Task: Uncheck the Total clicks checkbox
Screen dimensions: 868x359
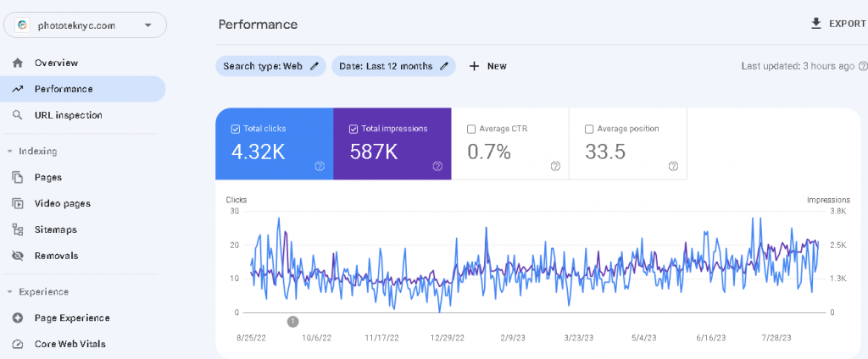Action: tap(235, 129)
